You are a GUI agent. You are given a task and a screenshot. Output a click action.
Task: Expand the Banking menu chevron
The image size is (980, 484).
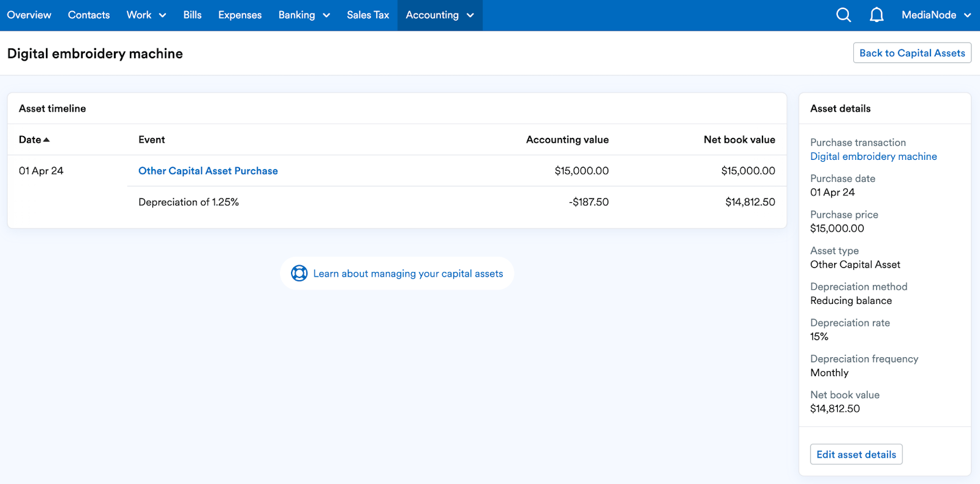pos(326,15)
